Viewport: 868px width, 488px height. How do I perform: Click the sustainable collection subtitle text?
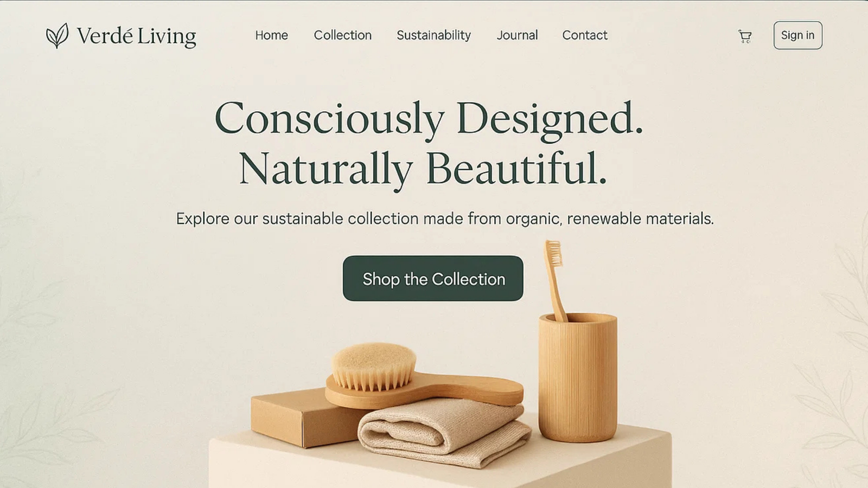pyautogui.click(x=445, y=219)
